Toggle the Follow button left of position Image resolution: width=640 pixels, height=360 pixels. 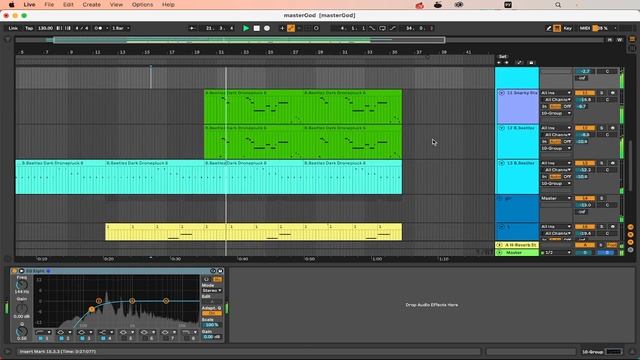point(192,28)
